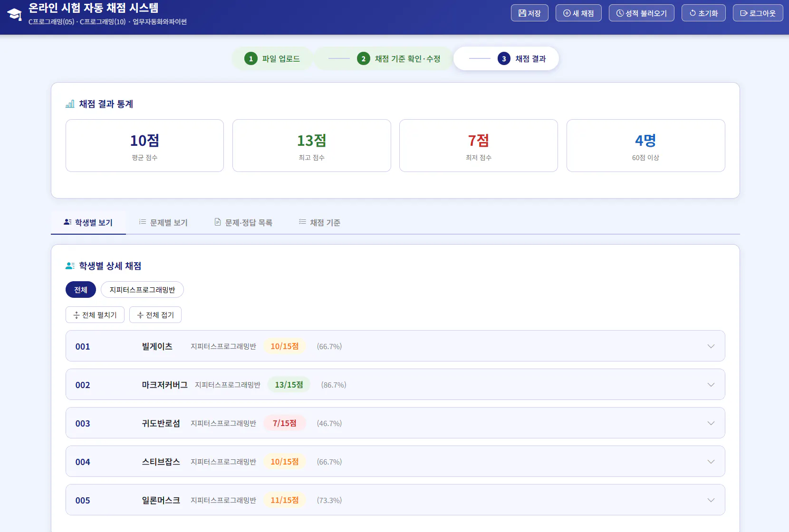Click the 평균 점수 10점 card
The width and height of the screenshot is (789, 532).
click(144, 145)
